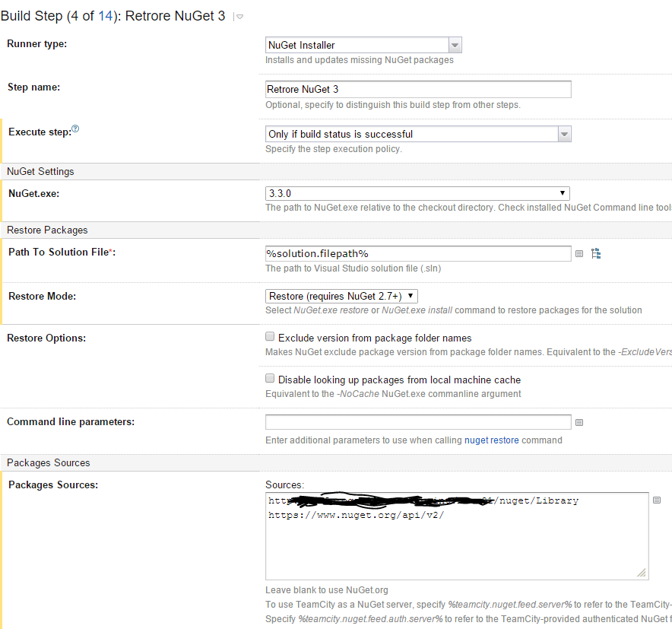Viewport: 672px width, 629px height.
Task: Click the https://www.nuget.org/api/v2/ source line
Action: pos(356,515)
